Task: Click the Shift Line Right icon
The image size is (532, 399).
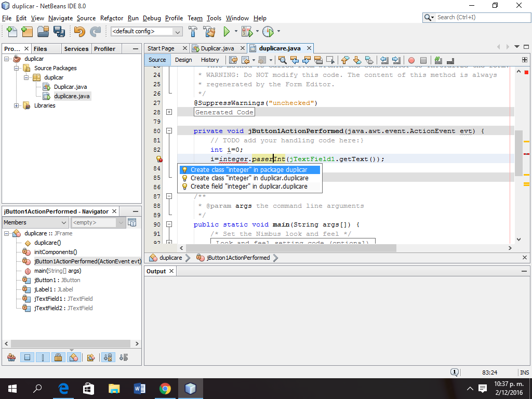Action: [x=396, y=60]
